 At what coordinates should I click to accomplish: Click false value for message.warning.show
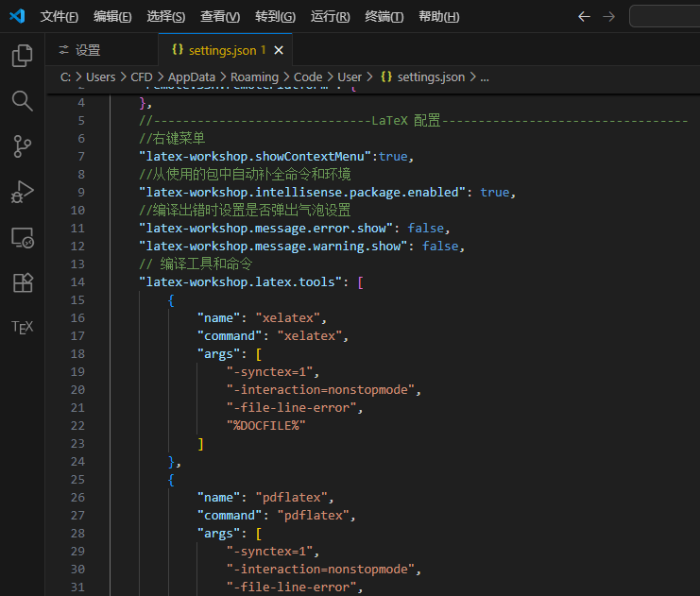pos(440,246)
